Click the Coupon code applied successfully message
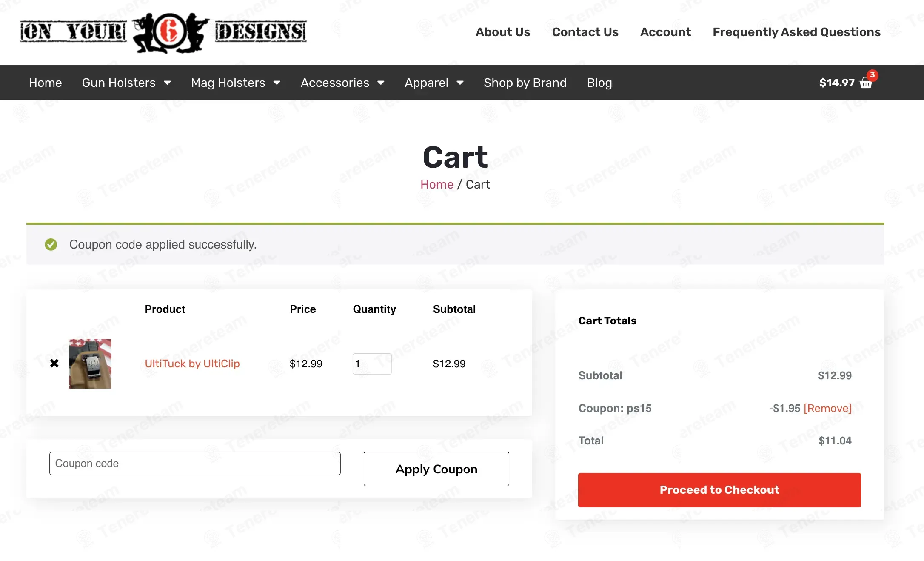Screen dimensions: 924x561 (x=163, y=244)
